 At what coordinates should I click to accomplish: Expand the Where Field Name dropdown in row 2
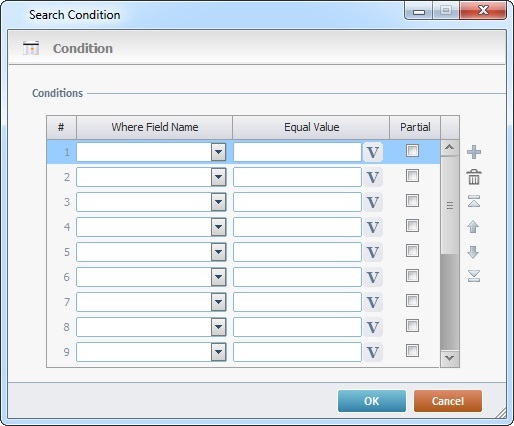tap(219, 177)
